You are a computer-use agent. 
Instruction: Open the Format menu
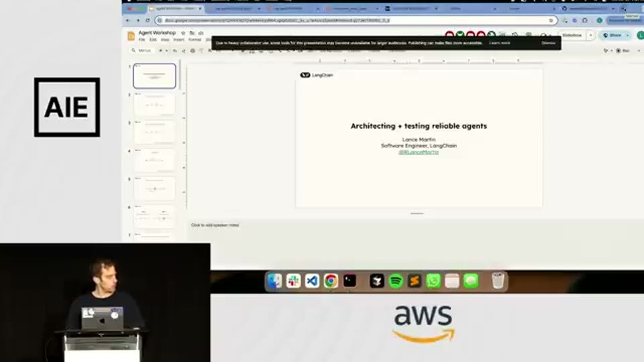pos(195,40)
